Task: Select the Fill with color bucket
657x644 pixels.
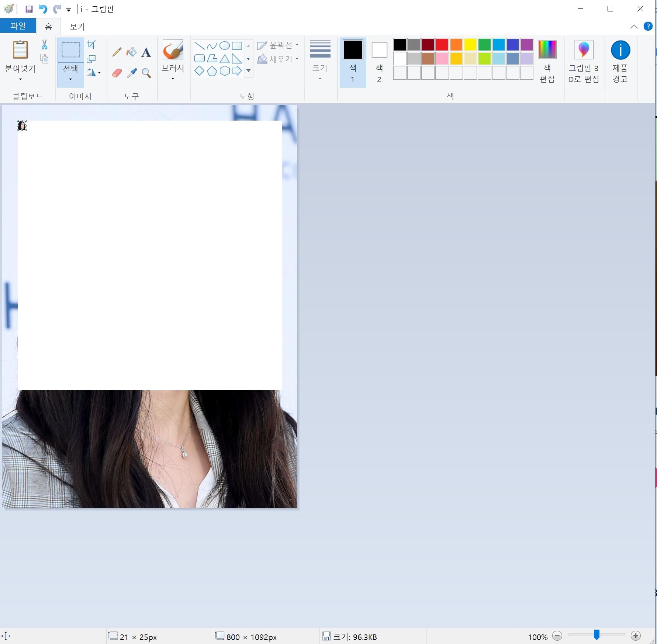Action: 131,52
